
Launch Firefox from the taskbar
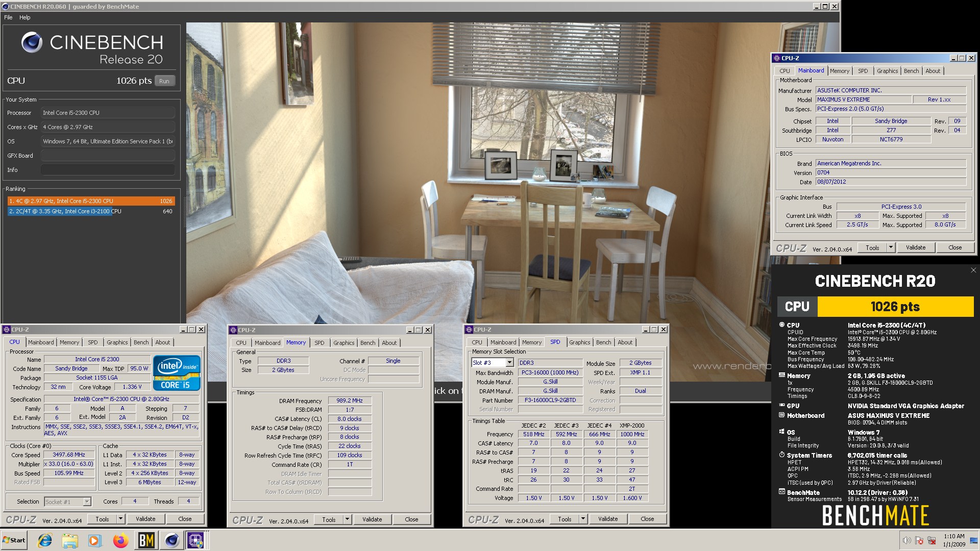[x=120, y=540]
